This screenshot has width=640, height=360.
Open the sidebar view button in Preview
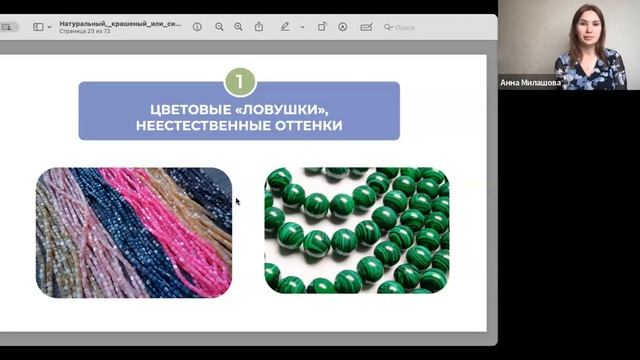pyautogui.click(x=38, y=27)
